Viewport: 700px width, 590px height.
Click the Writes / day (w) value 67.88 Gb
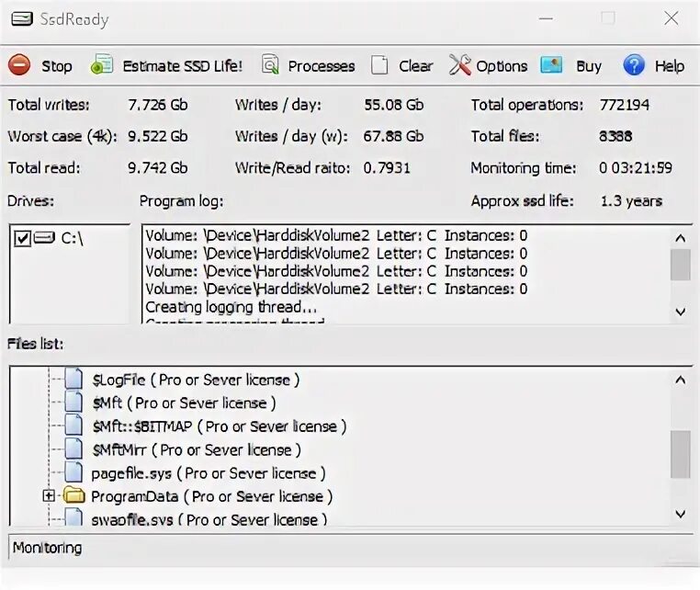393,136
